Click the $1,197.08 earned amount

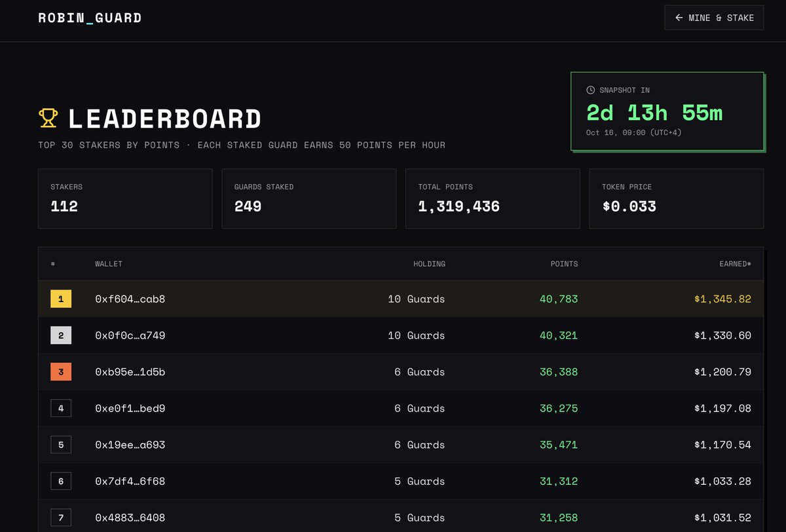(723, 408)
